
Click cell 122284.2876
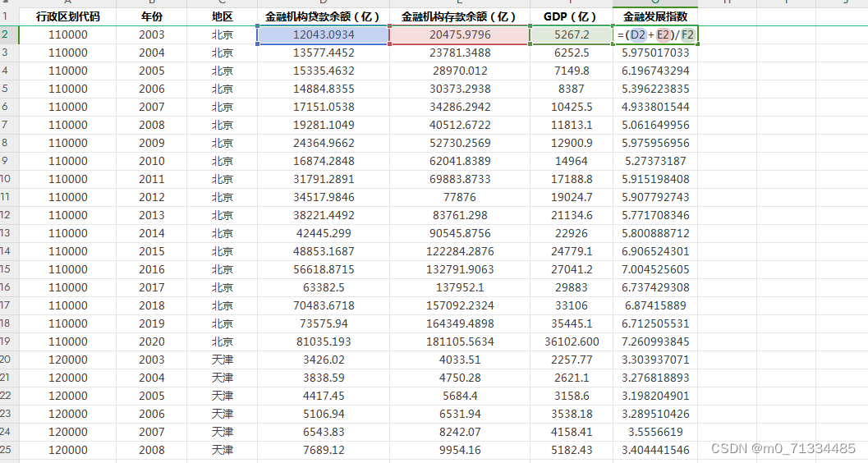tap(460, 251)
